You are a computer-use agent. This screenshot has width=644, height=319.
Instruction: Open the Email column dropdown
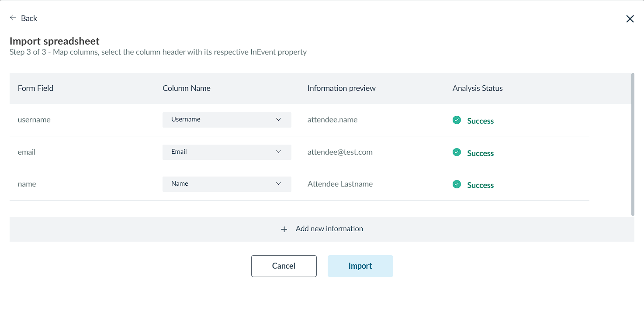pos(227,152)
